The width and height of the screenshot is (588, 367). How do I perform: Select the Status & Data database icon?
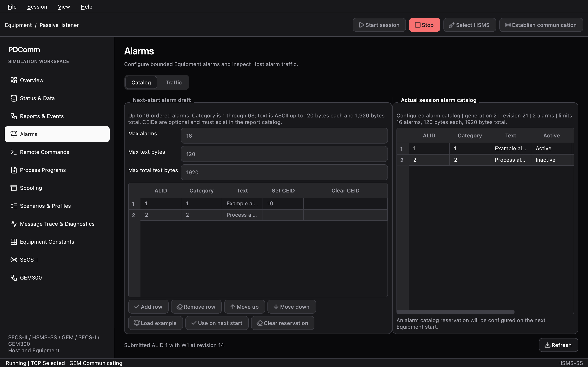click(14, 98)
